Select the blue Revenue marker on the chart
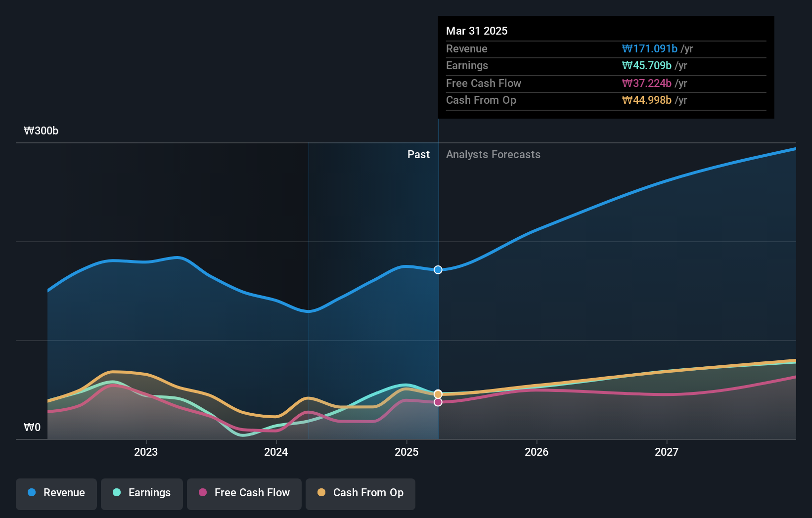Image resolution: width=812 pixels, height=518 pixels. click(x=438, y=270)
